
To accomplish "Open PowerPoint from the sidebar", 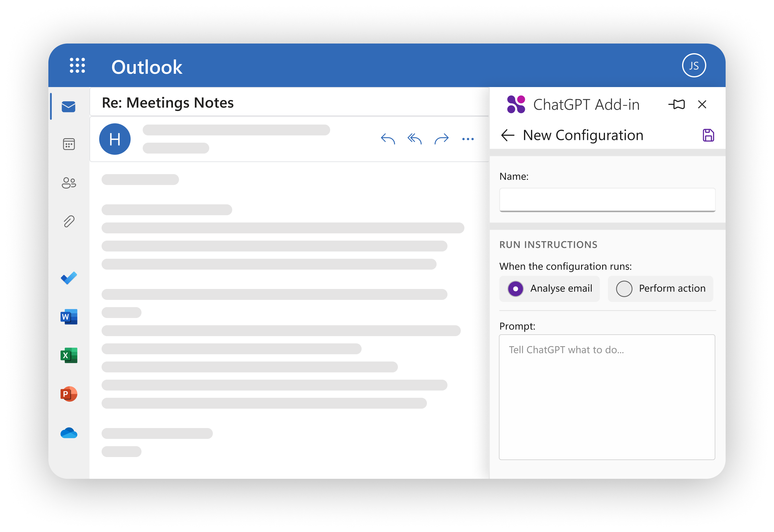I will (68, 394).
